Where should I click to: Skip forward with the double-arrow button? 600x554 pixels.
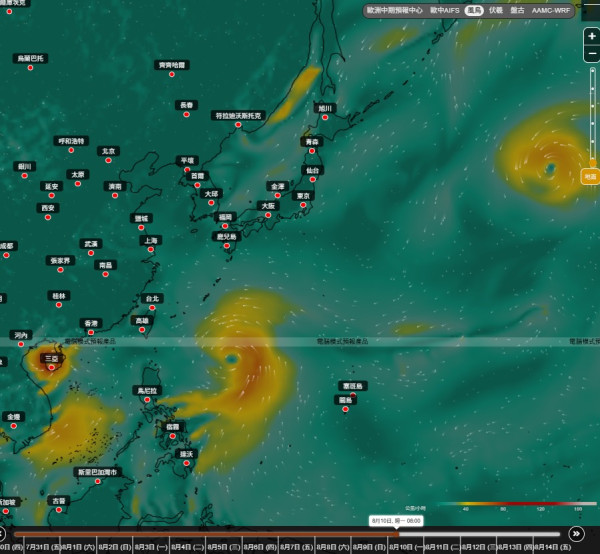coord(576,533)
